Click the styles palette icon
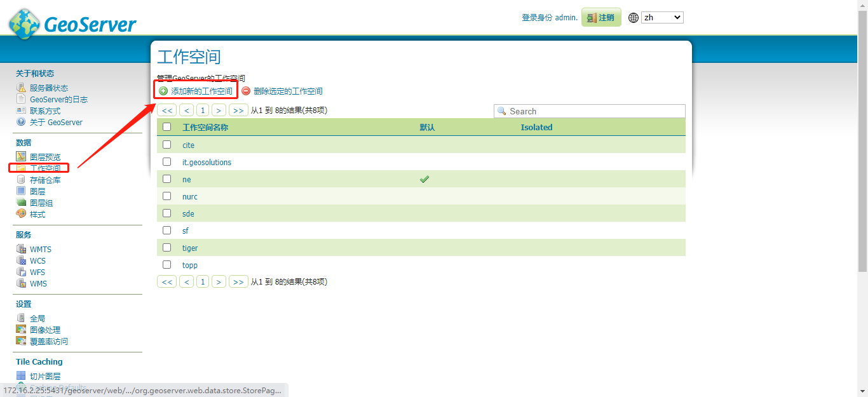 tap(21, 214)
